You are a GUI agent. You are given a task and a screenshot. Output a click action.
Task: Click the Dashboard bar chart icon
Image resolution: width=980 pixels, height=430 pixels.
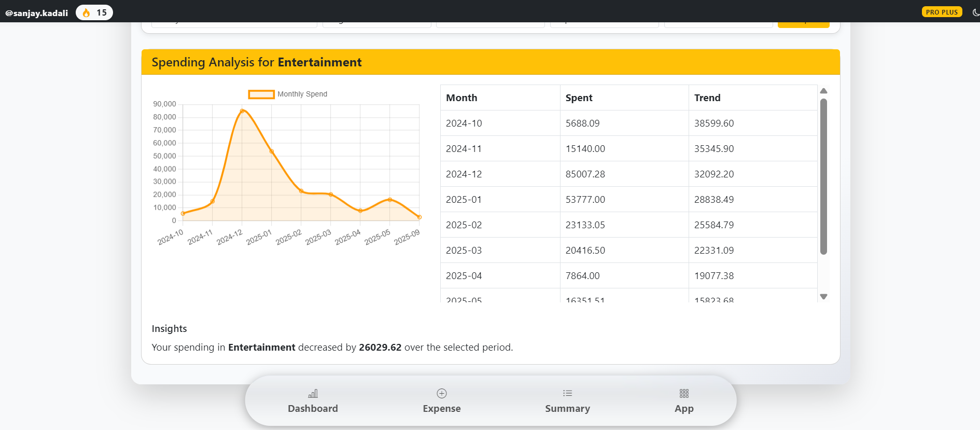(313, 394)
